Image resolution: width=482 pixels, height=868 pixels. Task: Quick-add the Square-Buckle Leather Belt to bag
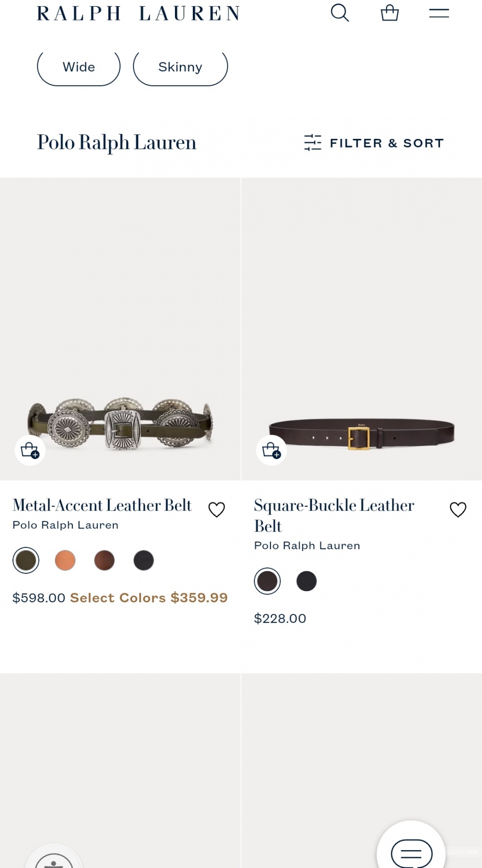[271, 450]
